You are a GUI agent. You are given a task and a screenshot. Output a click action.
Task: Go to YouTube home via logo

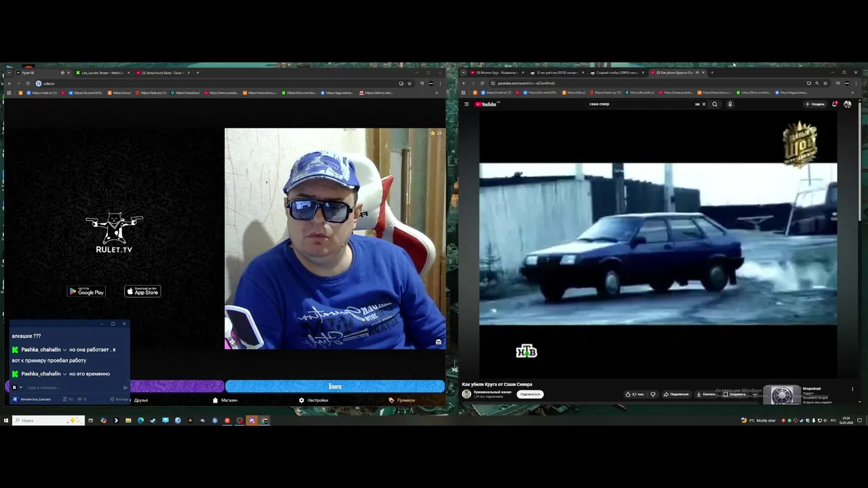point(486,104)
